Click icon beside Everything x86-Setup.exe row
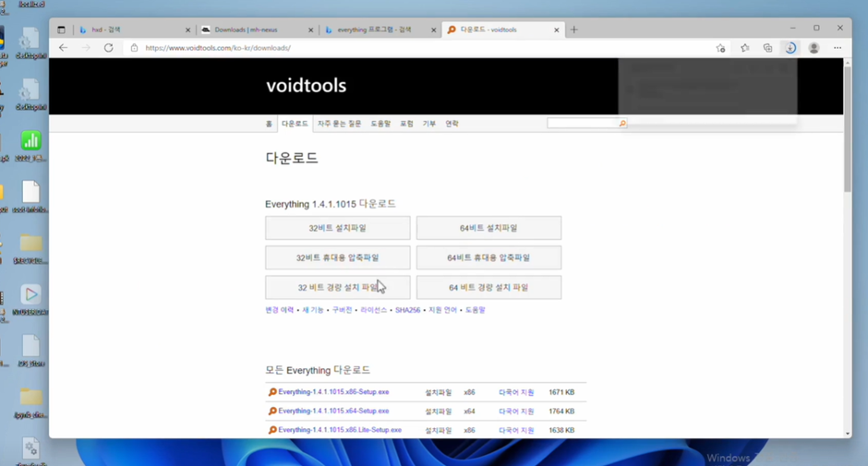868x466 pixels. tap(272, 392)
